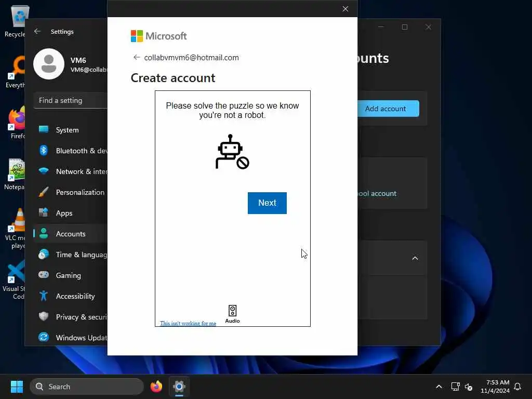
Task: Open the Recycle Bin desktop icon
Action: (15, 21)
